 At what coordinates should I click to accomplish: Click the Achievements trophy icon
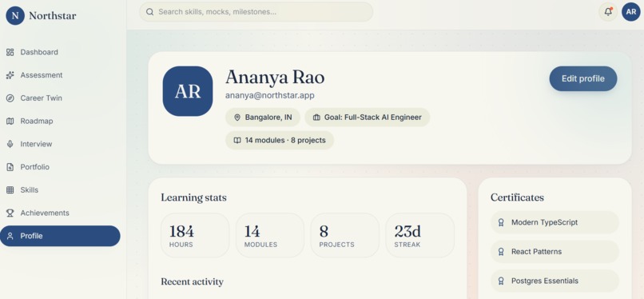click(x=10, y=213)
